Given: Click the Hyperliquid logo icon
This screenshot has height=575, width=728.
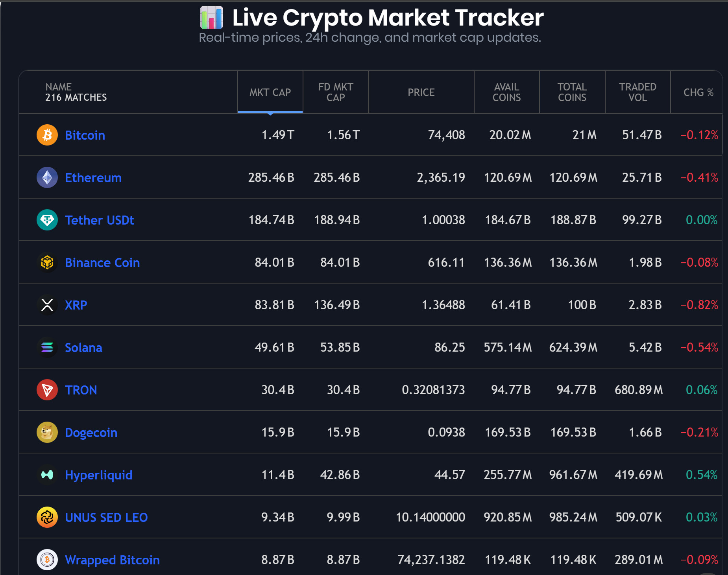Looking at the screenshot, I should point(47,475).
